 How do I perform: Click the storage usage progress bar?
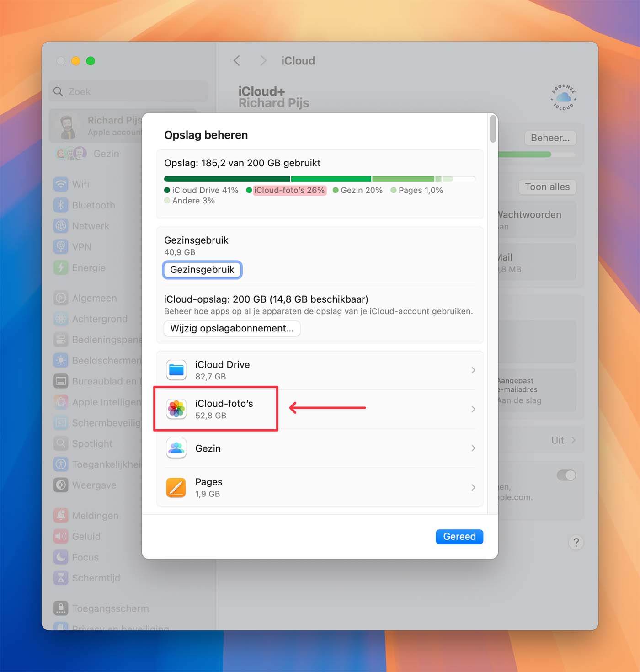320,178
